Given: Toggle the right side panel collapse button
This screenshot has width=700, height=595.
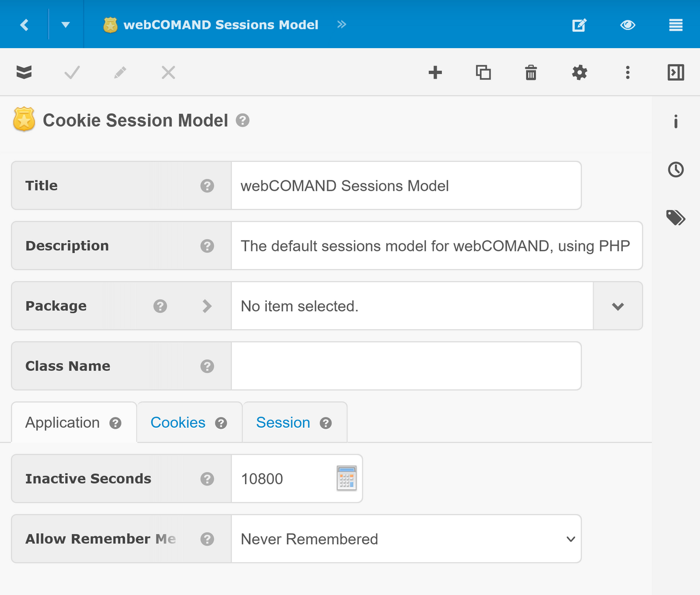Looking at the screenshot, I should coord(676,72).
